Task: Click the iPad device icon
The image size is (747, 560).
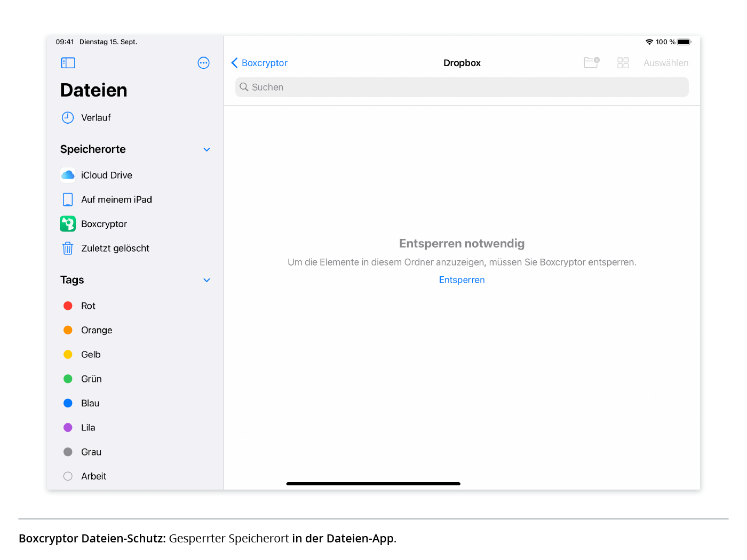Action: [68, 199]
